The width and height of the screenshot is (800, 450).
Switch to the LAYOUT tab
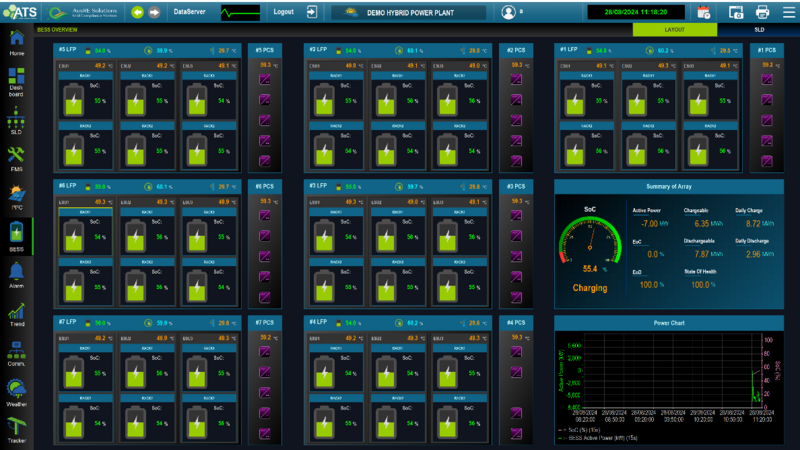coord(674,30)
